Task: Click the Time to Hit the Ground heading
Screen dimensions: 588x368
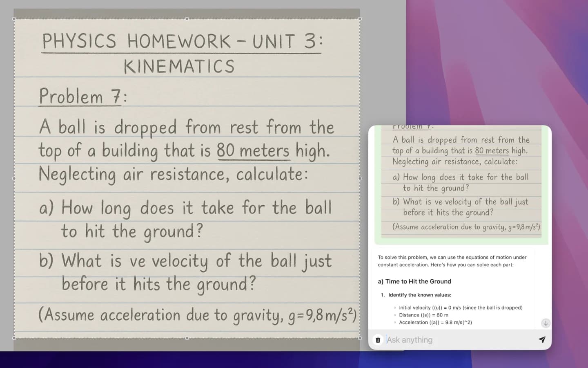Action: tap(414, 281)
